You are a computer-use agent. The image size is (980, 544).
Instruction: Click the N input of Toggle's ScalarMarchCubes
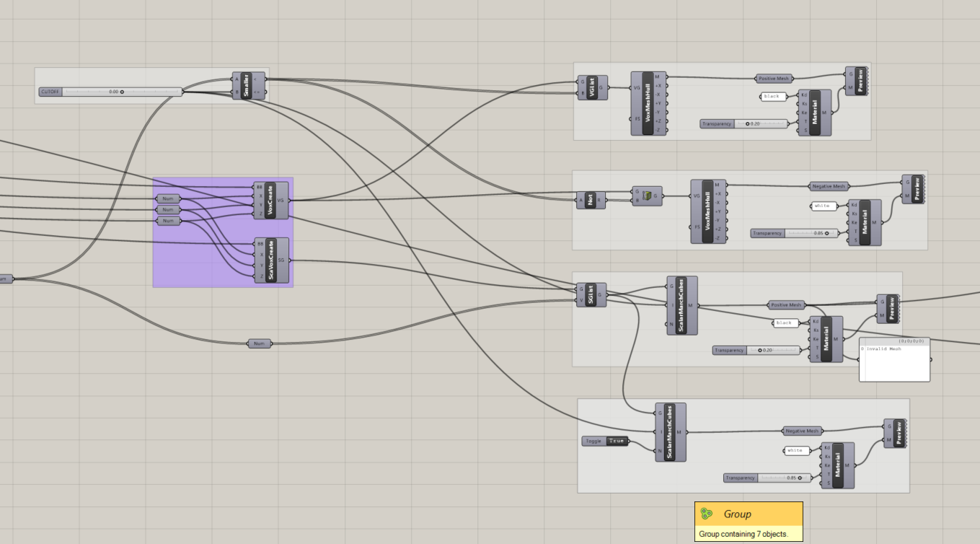(661, 451)
